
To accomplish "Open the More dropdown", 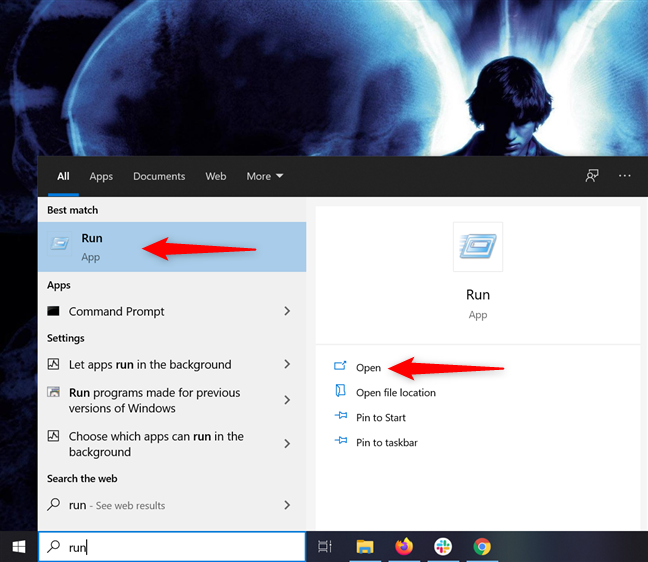I will click(264, 176).
